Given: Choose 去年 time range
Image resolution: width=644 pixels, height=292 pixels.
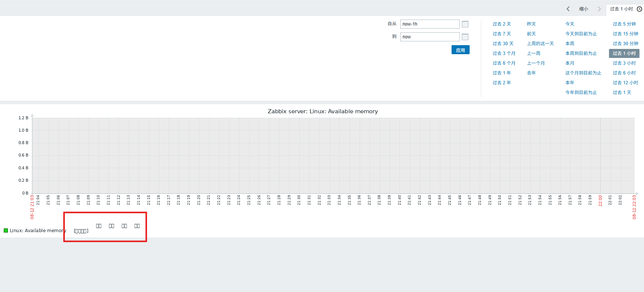Looking at the screenshot, I should click(x=531, y=73).
